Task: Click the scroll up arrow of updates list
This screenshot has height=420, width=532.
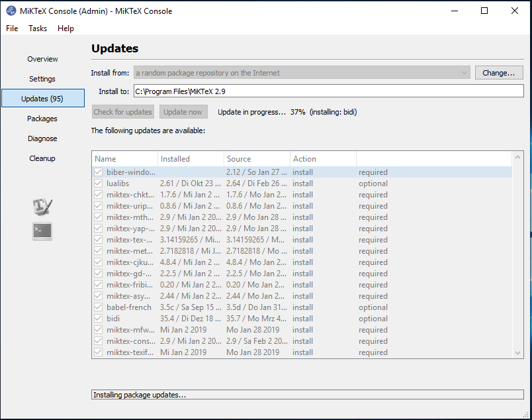Action: (x=517, y=157)
